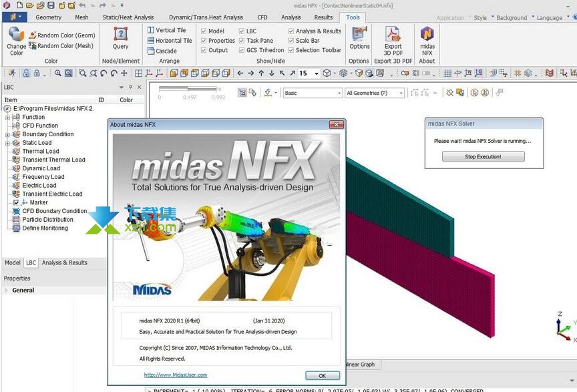The image size is (577, 392).
Task: Open the Results ribbon tab
Action: pos(323,17)
